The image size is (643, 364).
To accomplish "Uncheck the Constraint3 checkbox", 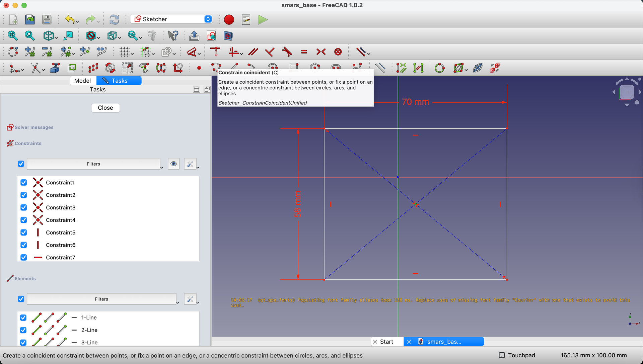I will point(23,207).
